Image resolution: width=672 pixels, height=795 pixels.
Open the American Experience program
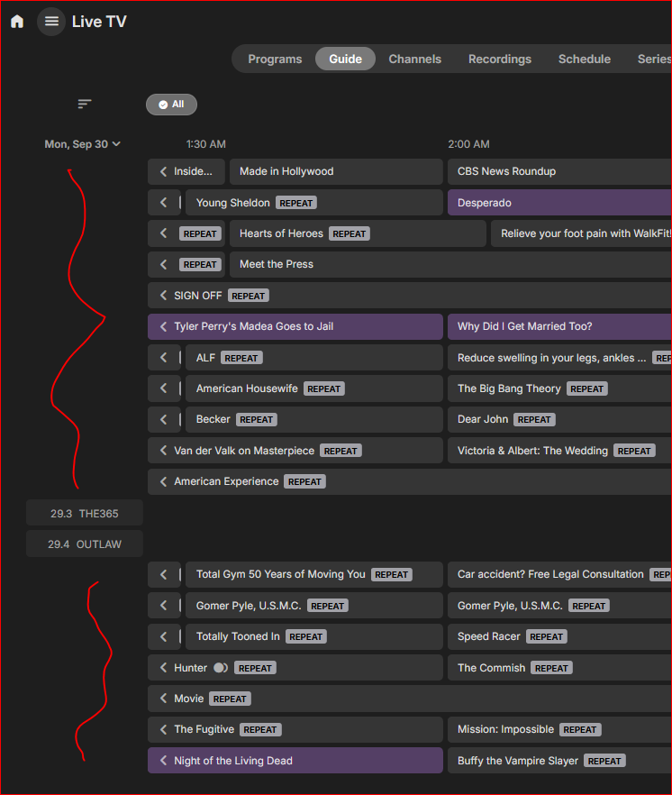click(x=410, y=481)
